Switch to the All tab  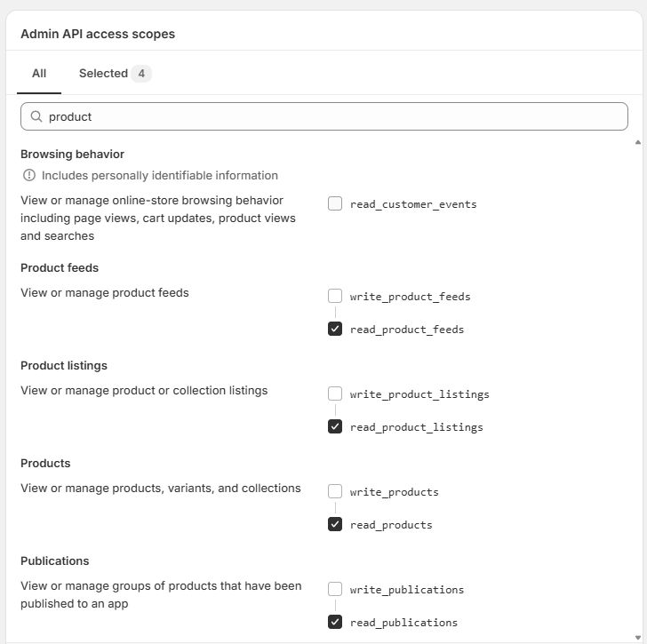pos(39,74)
